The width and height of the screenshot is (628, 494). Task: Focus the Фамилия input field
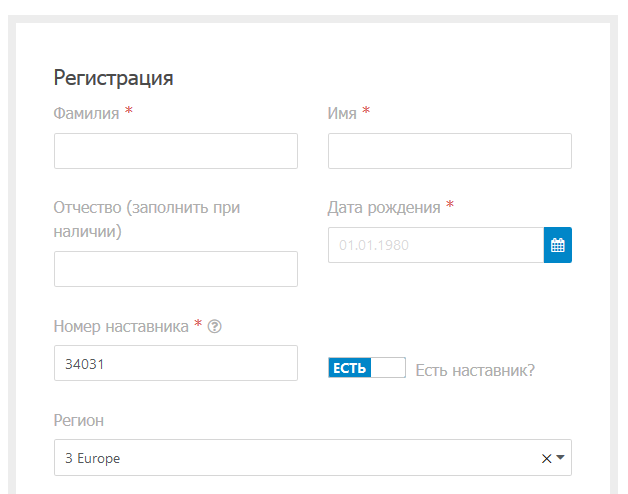(x=176, y=151)
